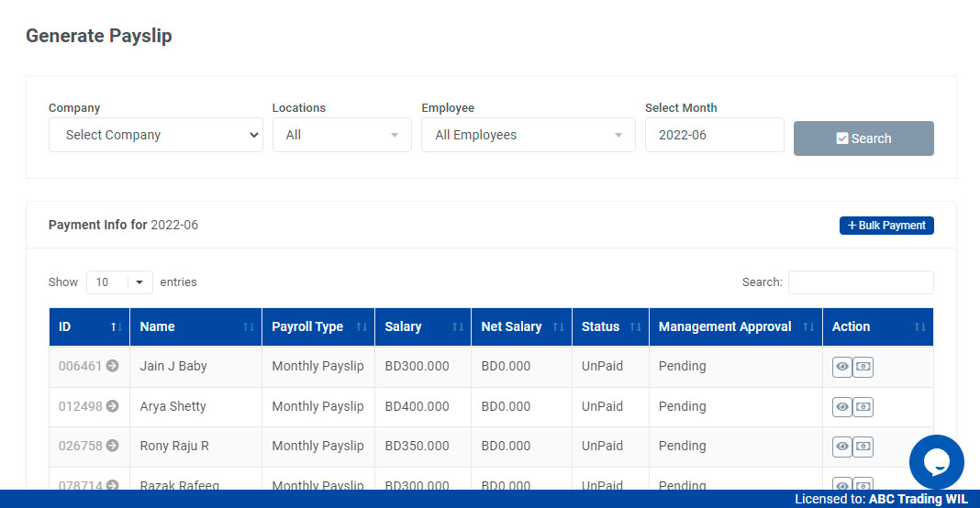The height and width of the screenshot is (508, 980).
Task: Click the Select Month field
Action: coord(714,135)
